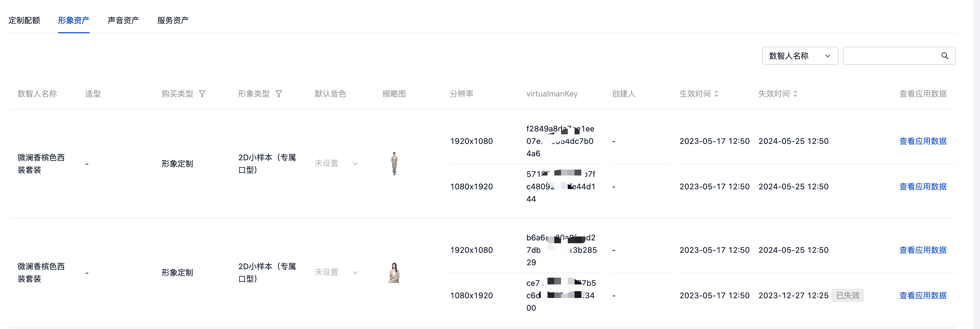Sort by 生效时间 column arrows
Viewport: 980px width, 329px height.
click(716, 94)
